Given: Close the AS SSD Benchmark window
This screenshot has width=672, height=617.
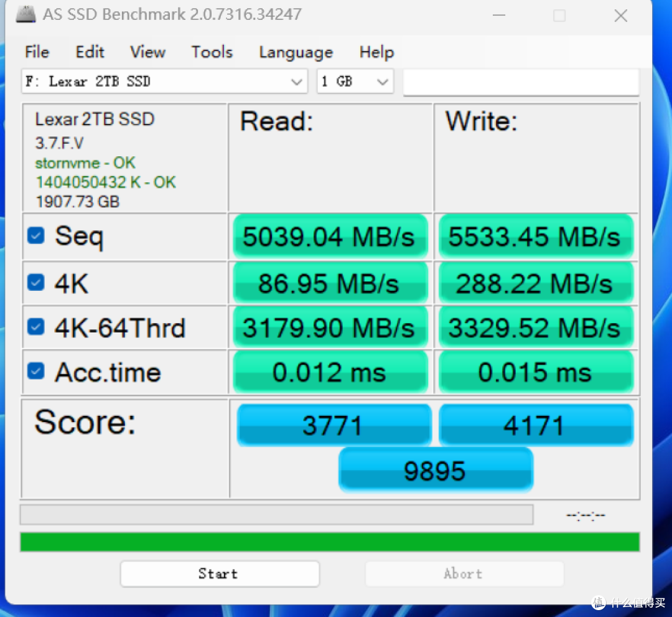Looking at the screenshot, I should click(x=620, y=16).
